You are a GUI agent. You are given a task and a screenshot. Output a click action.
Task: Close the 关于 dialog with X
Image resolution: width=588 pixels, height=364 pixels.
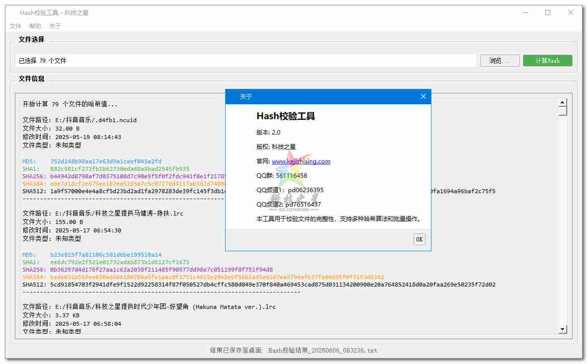tap(423, 96)
